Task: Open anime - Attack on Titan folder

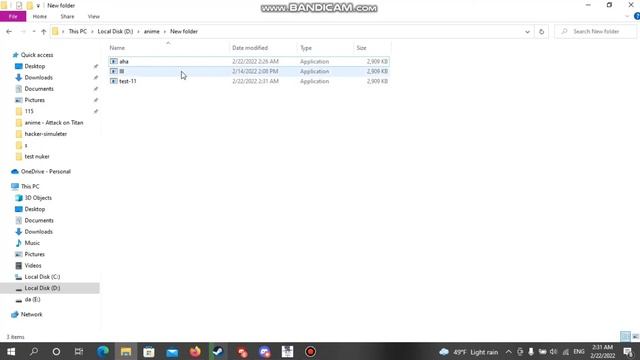Action: click(53, 122)
